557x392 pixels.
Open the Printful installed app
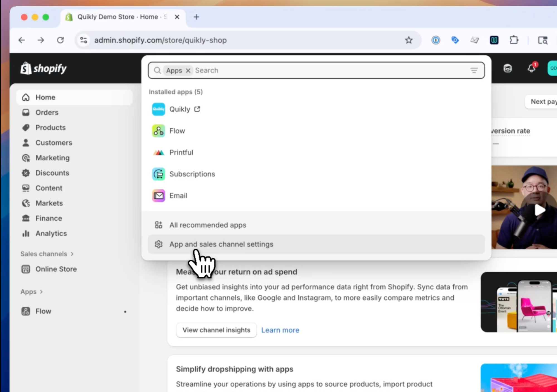[x=181, y=152]
